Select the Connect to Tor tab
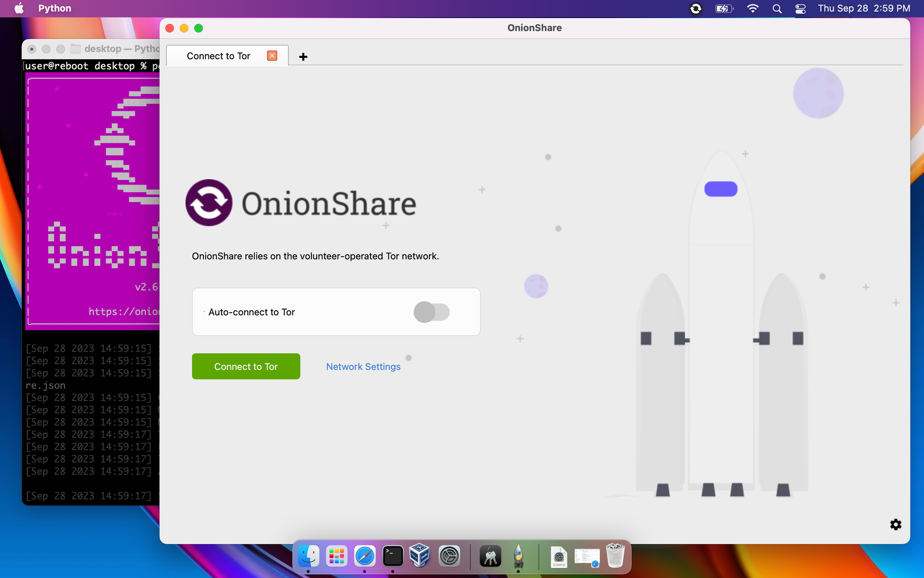Image resolution: width=924 pixels, height=578 pixels. [x=218, y=55]
